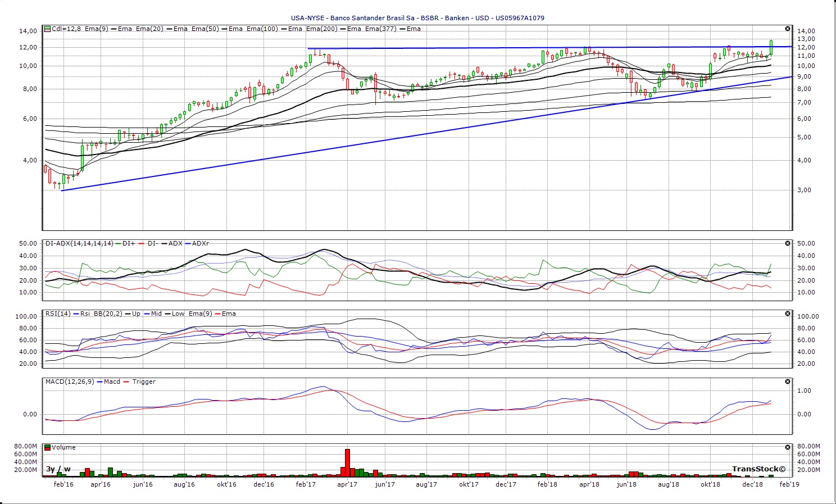836x504 pixels.
Task: Close the main price chart panel
Action: click(x=788, y=29)
